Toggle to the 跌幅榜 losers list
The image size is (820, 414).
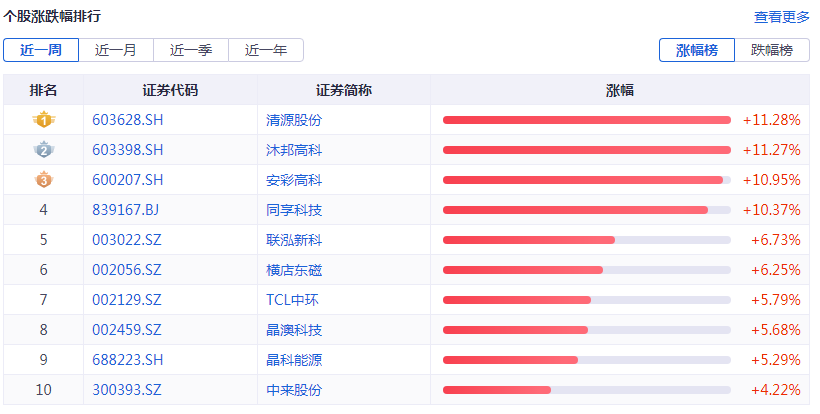[772, 50]
